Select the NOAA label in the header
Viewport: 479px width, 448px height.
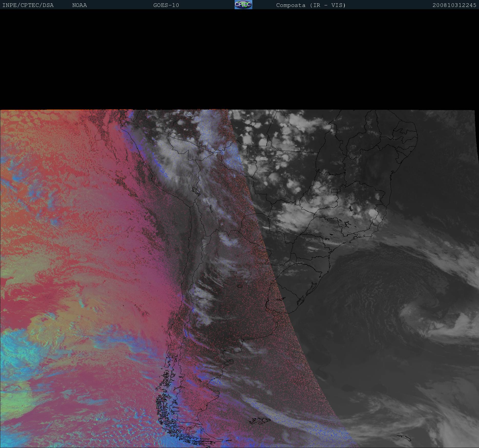[x=79, y=5]
